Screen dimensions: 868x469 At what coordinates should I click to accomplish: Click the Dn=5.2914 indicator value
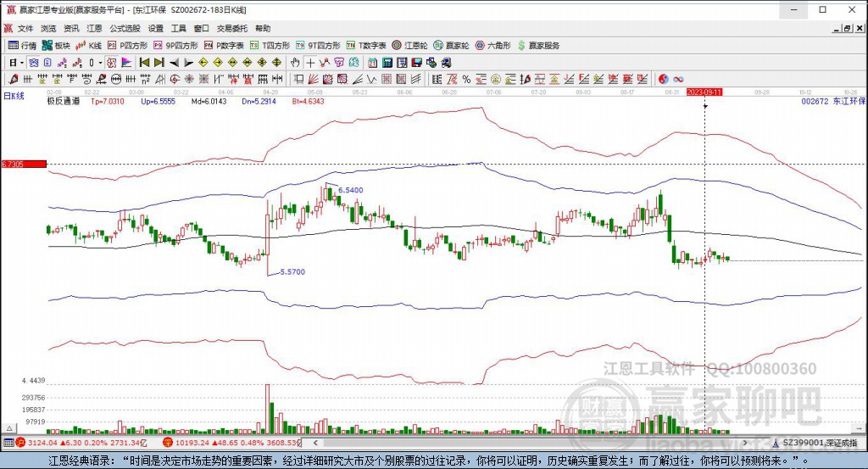259,101
